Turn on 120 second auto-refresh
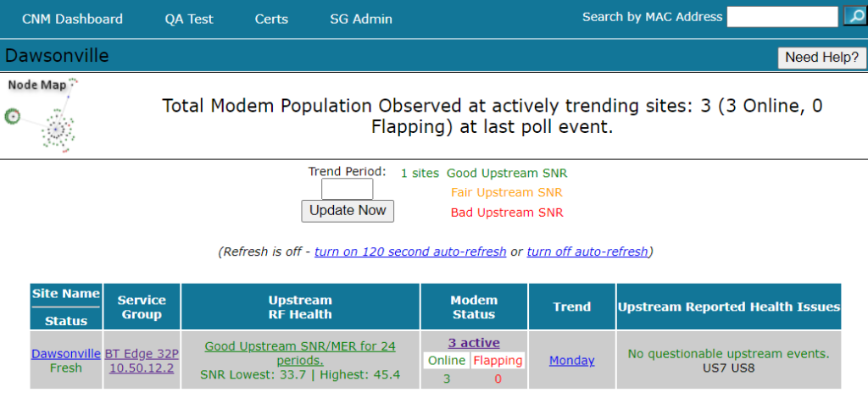Viewport: 868px width, 398px height. pos(410,252)
